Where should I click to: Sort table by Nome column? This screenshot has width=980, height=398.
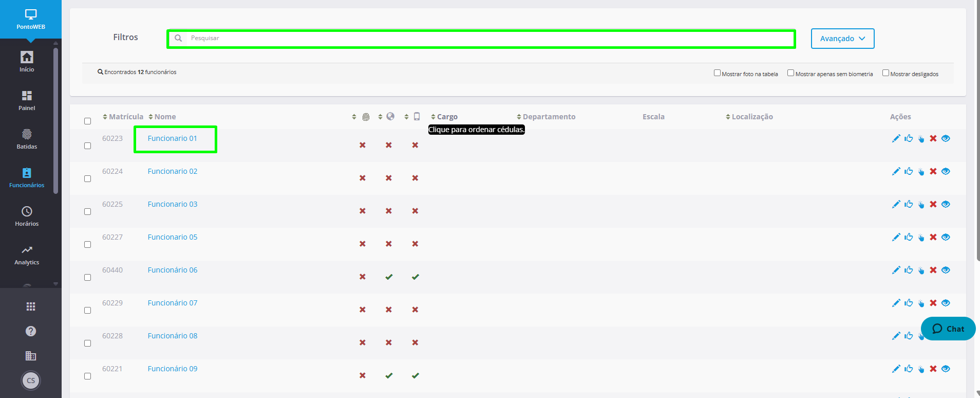162,117
